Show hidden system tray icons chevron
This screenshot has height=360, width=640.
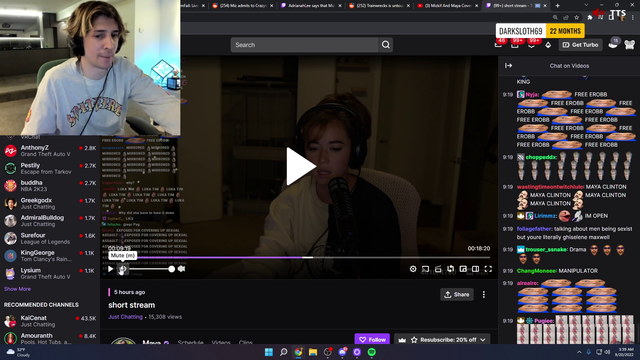click(579, 352)
